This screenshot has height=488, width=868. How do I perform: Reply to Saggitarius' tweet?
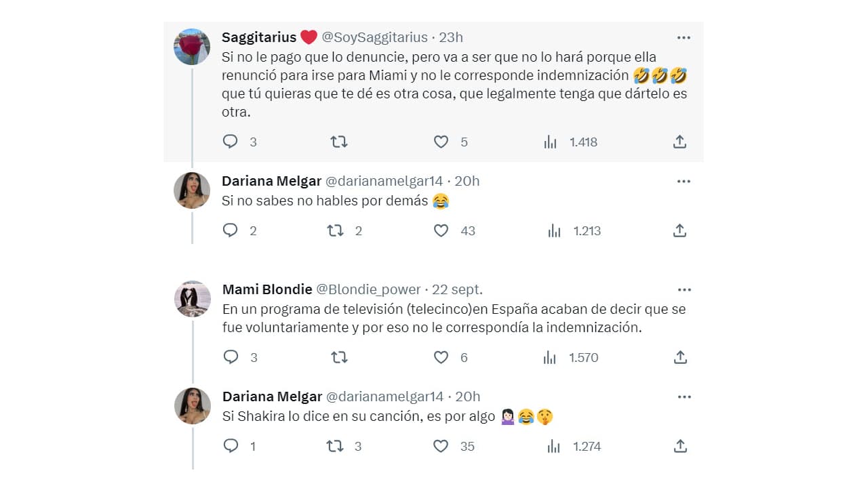231,142
